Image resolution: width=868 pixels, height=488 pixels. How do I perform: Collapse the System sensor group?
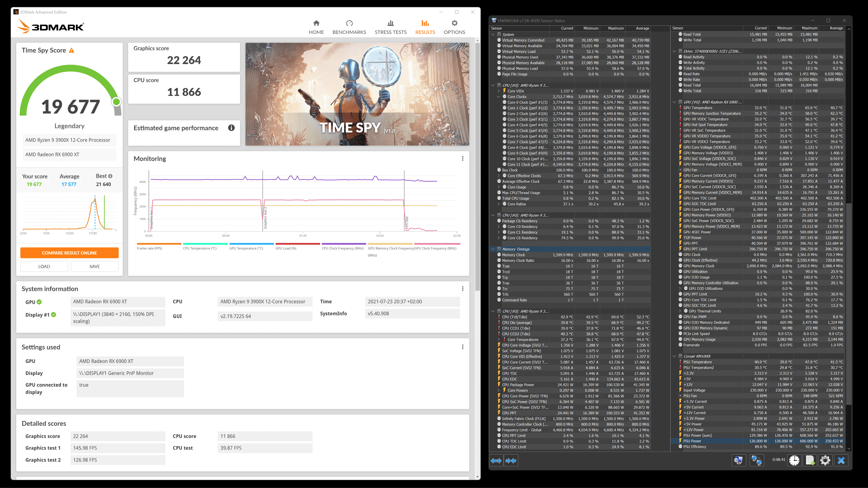coord(493,34)
